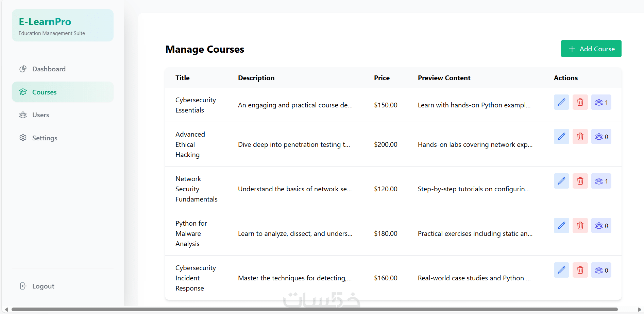The height and width of the screenshot is (314, 644).
Task: Go to the Users section
Action: click(40, 115)
